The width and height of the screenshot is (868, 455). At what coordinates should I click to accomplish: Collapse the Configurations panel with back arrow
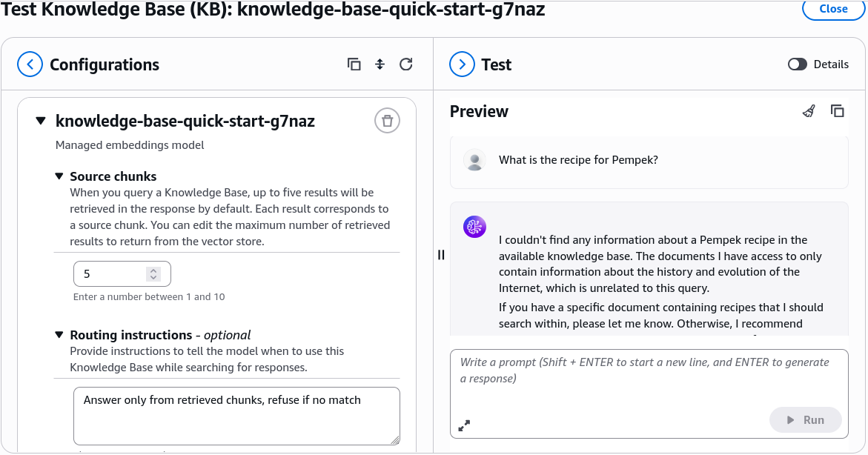coord(30,64)
